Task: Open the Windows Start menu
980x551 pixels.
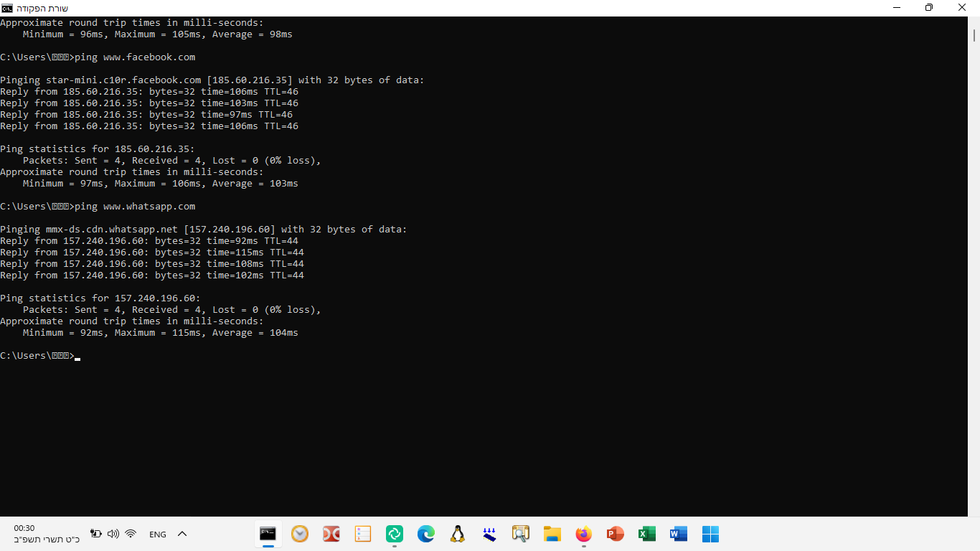Action: (710, 534)
